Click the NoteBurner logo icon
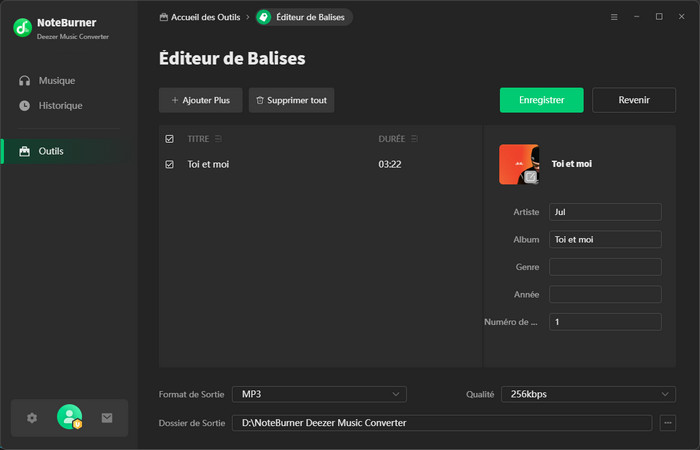The image size is (700, 450). (22, 28)
